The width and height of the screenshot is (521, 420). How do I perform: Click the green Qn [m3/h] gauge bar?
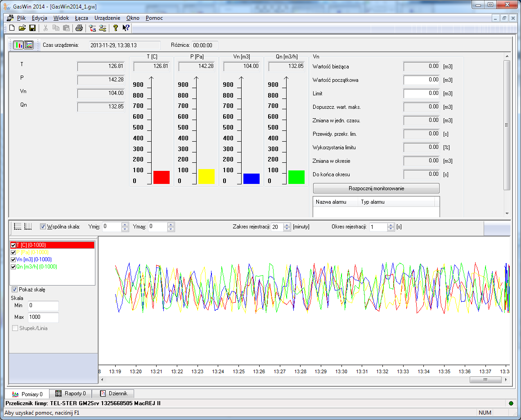tap(296, 177)
